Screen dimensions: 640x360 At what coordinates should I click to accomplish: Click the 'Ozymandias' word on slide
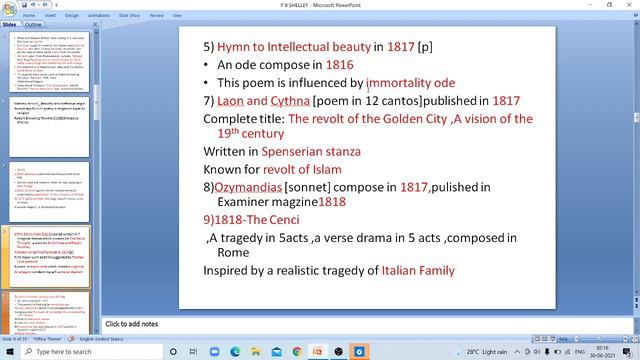[248, 187]
